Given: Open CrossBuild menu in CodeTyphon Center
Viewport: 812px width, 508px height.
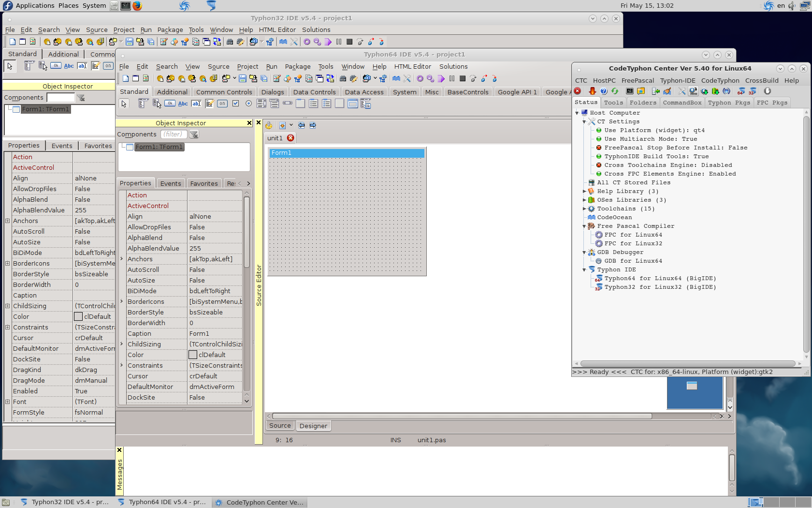Looking at the screenshot, I should coord(762,80).
